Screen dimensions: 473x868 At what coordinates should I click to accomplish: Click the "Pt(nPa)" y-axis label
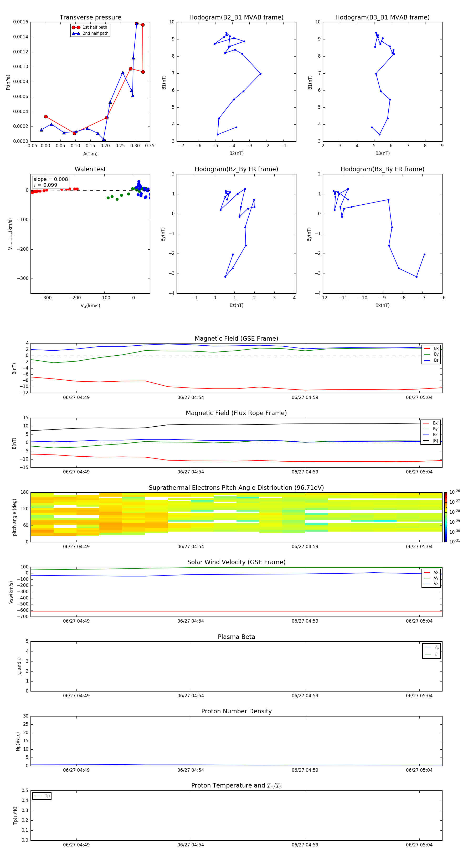[8, 82]
